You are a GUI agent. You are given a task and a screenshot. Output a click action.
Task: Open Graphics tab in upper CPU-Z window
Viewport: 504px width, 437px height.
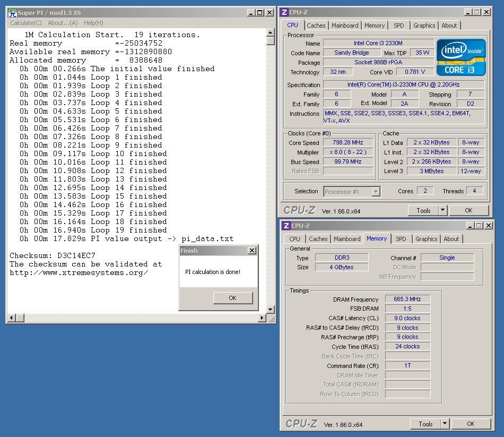pyautogui.click(x=424, y=25)
